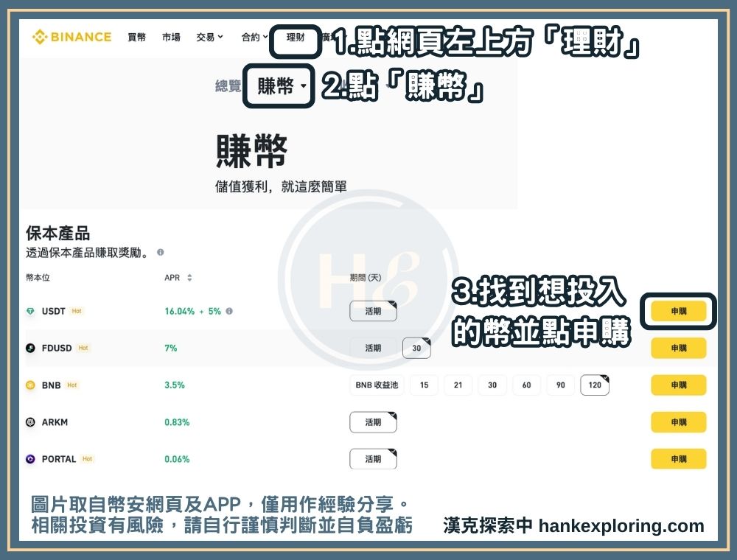Click 申購 button for PORTAL
The image size is (737, 560).
tap(679, 459)
